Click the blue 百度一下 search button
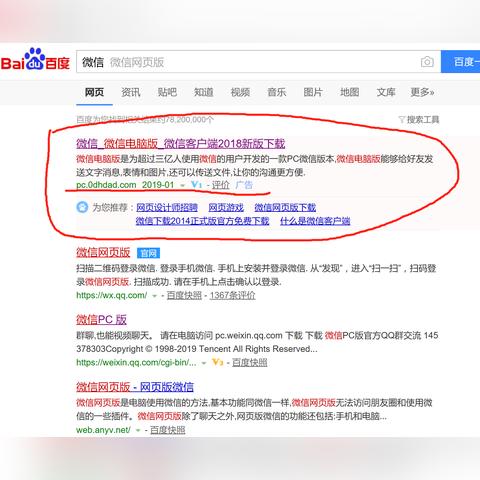This screenshot has width=480, height=480. pyautogui.click(x=461, y=62)
